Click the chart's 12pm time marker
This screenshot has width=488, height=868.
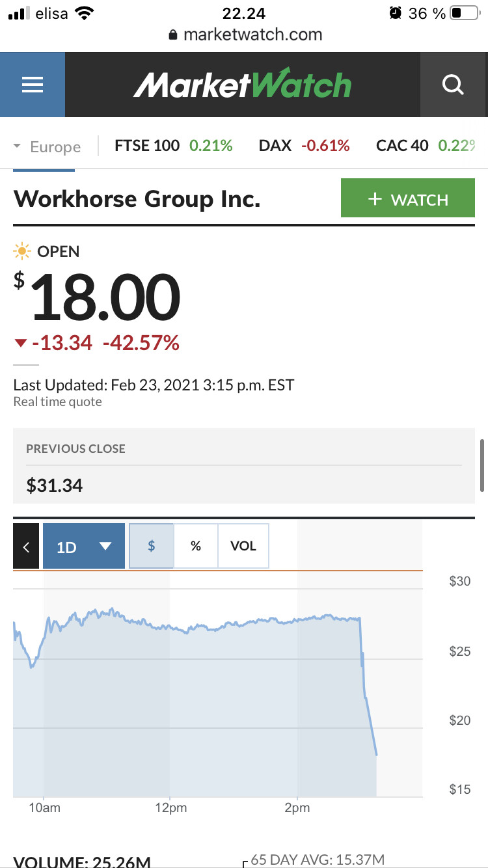click(x=170, y=808)
